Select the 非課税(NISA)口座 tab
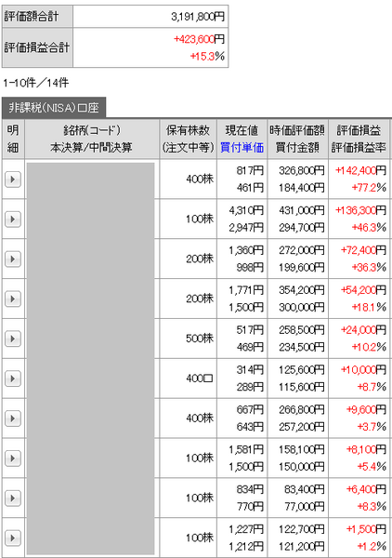Screen dimensions: 392x558 coord(54,108)
